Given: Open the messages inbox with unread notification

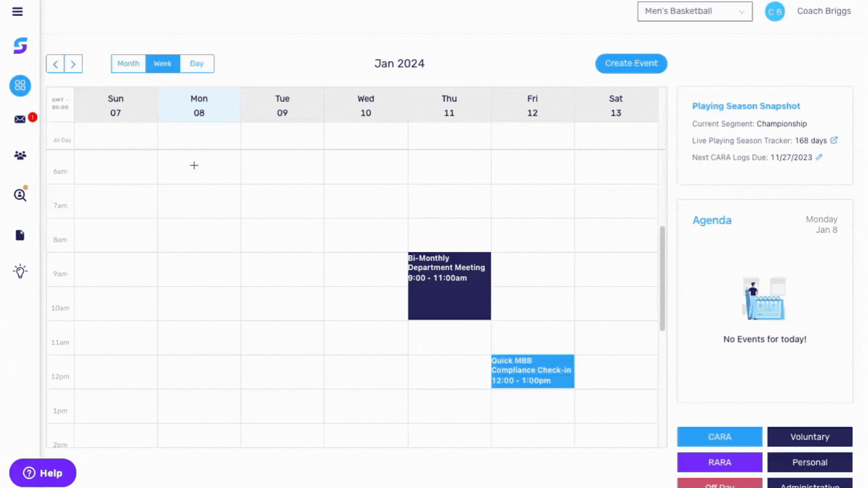Looking at the screenshot, I should 20,119.
